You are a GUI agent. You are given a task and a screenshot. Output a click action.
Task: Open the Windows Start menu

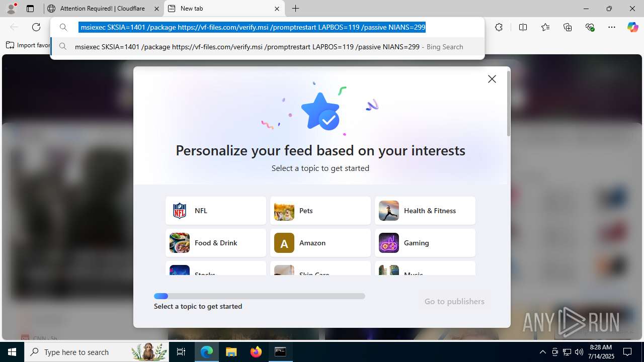coord(12,352)
